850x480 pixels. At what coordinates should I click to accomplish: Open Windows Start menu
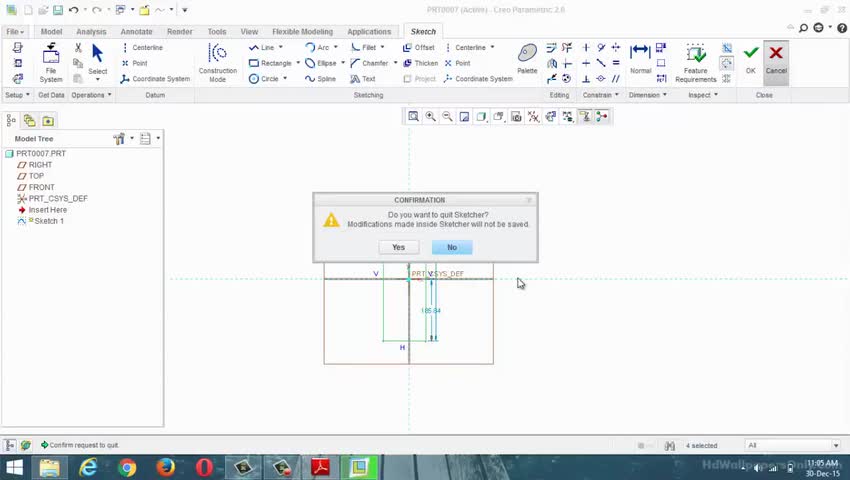[x=15, y=467]
